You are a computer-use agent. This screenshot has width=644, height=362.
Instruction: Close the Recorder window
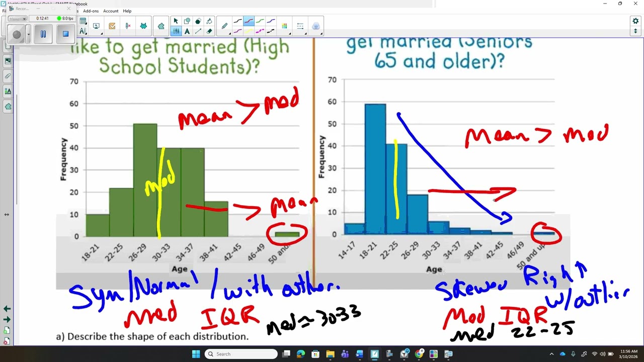[x=68, y=9]
